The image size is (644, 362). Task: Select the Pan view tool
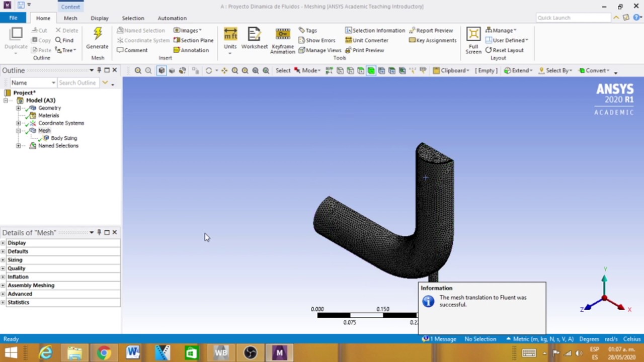coord(224,70)
